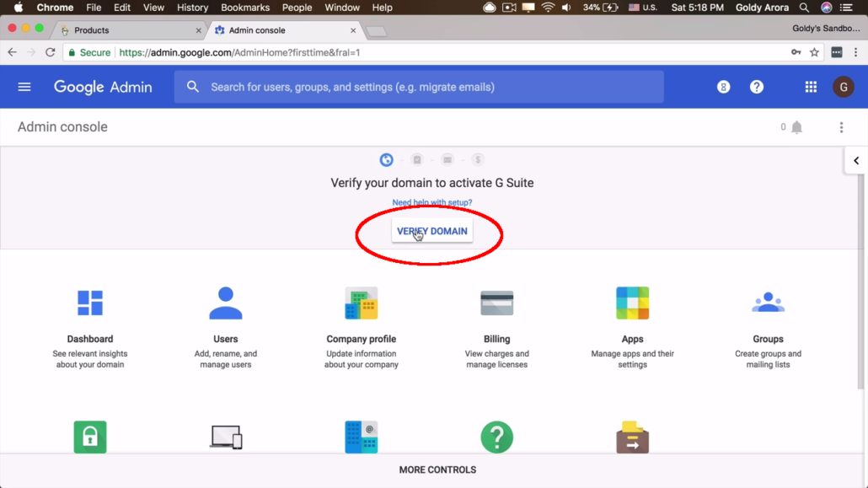868x488 pixels.
Task: Collapse the right side panel chevron
Action: pos(856,161)
